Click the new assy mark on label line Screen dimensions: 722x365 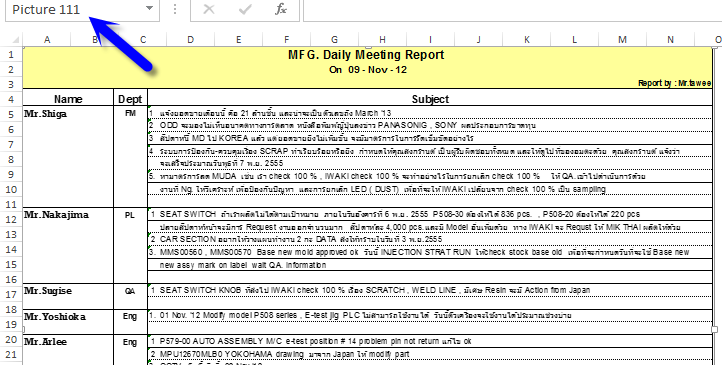(243, 265)
